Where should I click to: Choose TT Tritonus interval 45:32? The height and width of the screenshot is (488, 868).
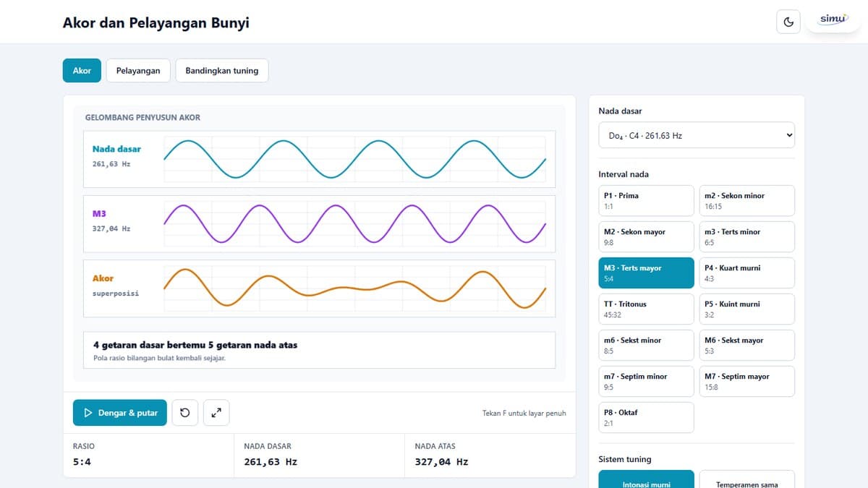click(x=646, y=309)
